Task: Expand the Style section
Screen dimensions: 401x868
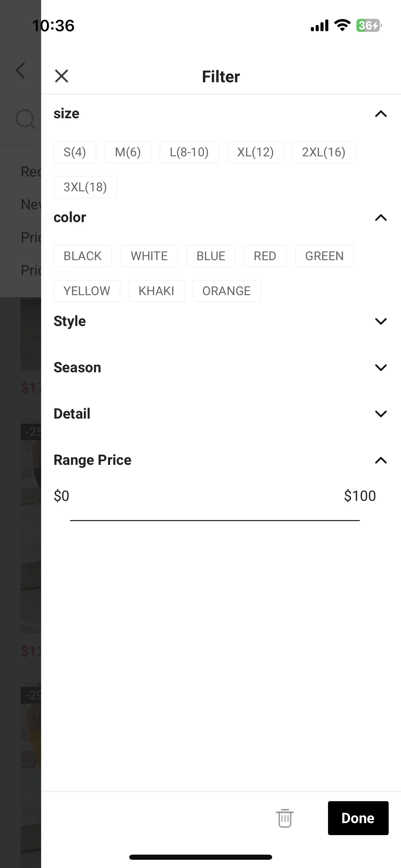Action: click(x=221, y=321)
